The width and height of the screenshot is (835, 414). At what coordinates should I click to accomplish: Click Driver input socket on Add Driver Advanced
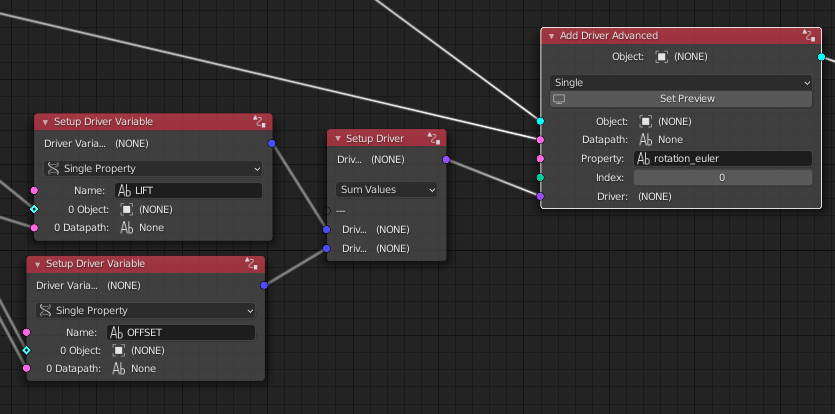tap(541, 197)
